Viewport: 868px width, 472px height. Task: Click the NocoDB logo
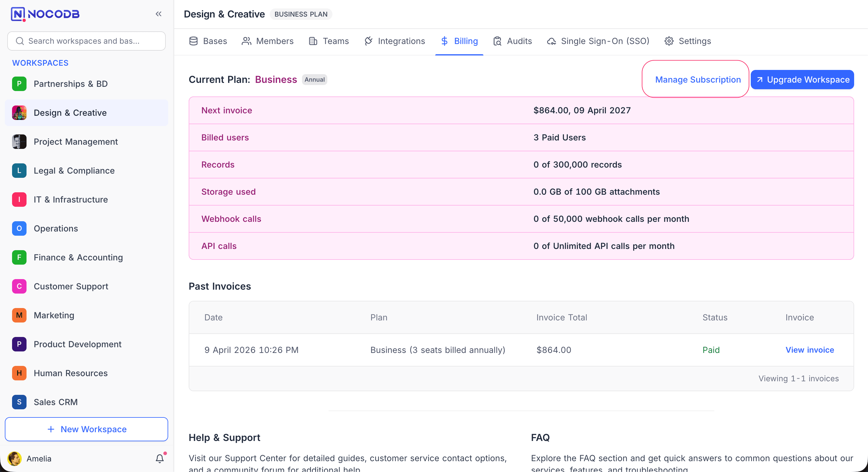click(46, 14)
